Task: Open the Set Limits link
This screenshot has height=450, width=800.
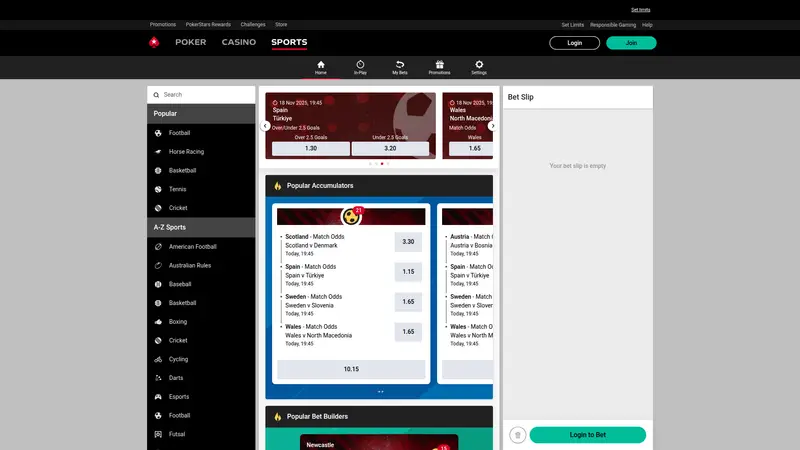Action: point(572,25)
